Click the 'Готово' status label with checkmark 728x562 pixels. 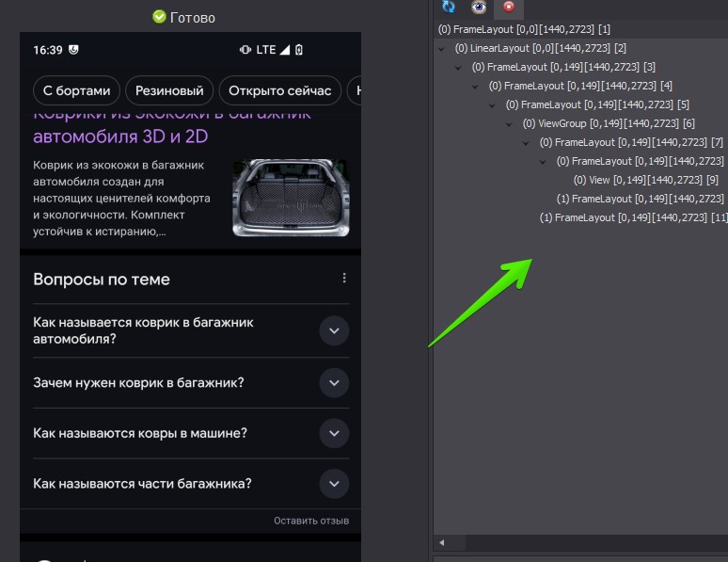coord(183,18)
